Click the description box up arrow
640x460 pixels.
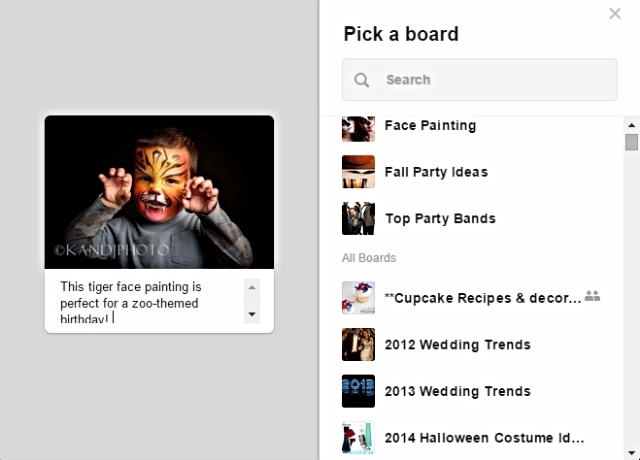click(252, 288)
